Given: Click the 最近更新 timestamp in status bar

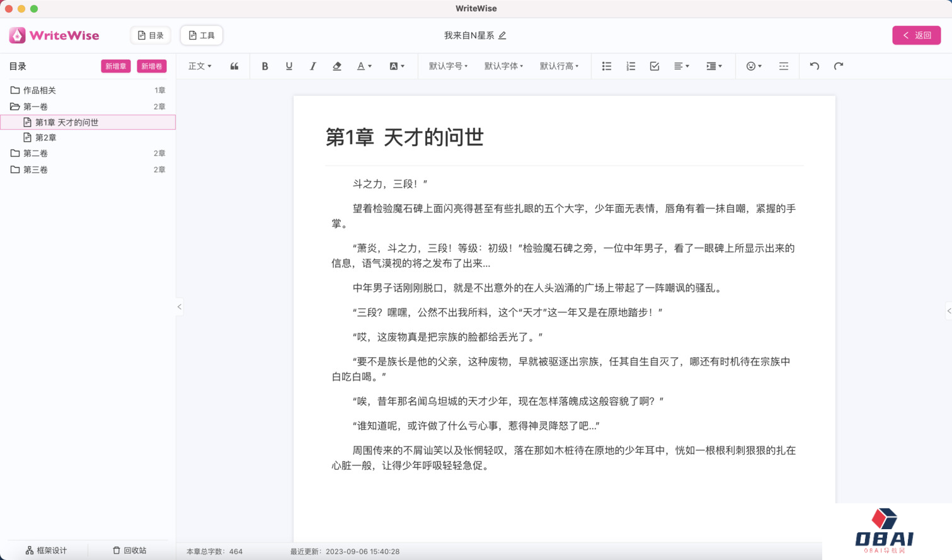Looking at the screenshot, I should pos(345,551).
